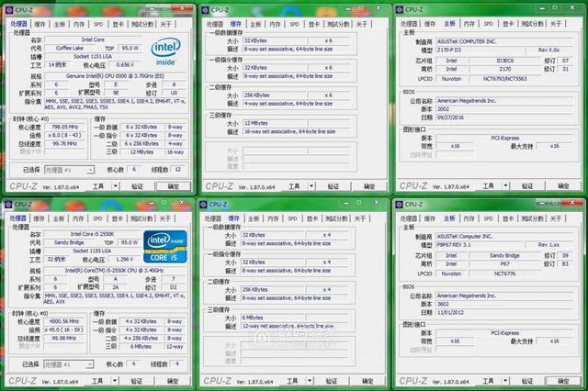
Task: Open 内存 tab in Coffee Lake window
Action: [x=79, y=25]
